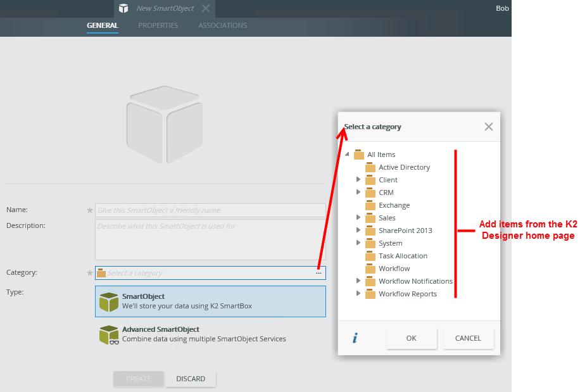The image size is (580, 392).
Task: Select the 'CRM' category label
Action: (386, 193)
